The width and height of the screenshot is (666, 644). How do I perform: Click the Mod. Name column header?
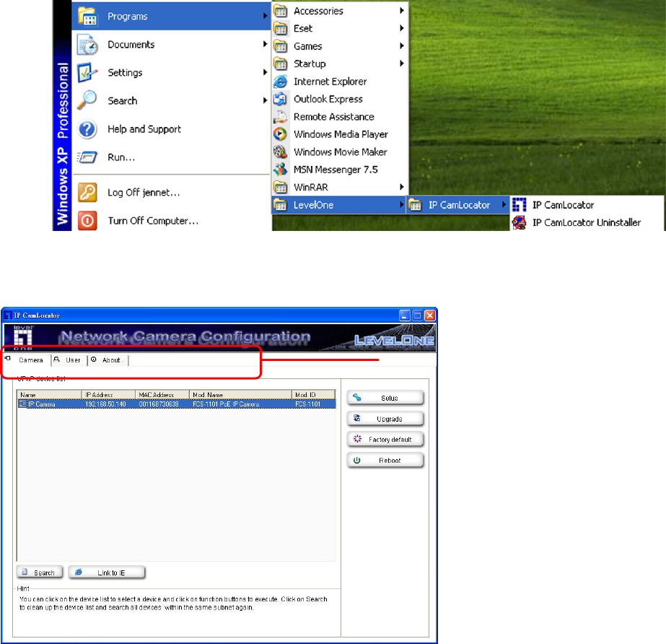pyautogui.click(x=240, y=394)
